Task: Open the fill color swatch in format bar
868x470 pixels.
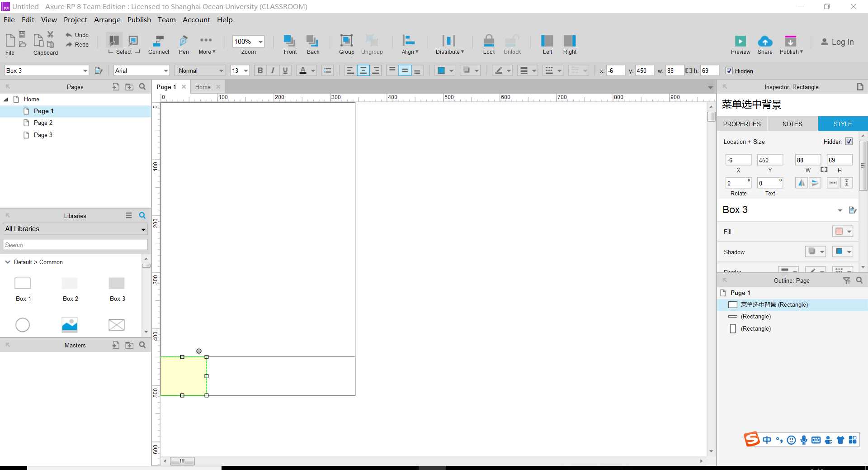Action: pos(445,71)
